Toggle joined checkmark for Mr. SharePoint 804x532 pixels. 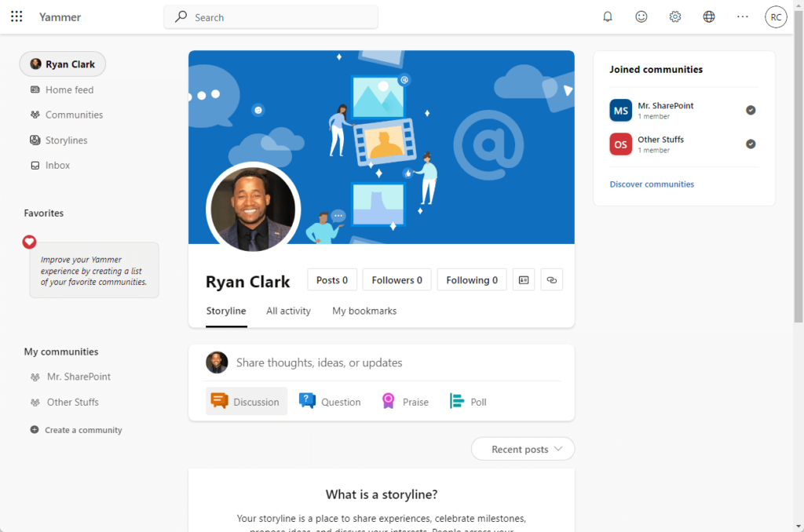pyautogui.click(x=751, y=110)
